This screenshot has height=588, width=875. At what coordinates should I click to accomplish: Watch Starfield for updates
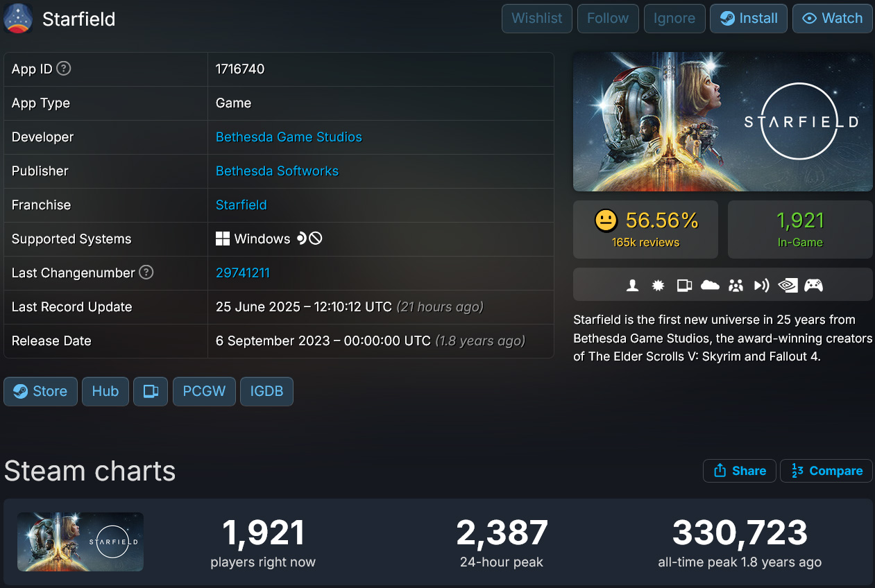832,19
